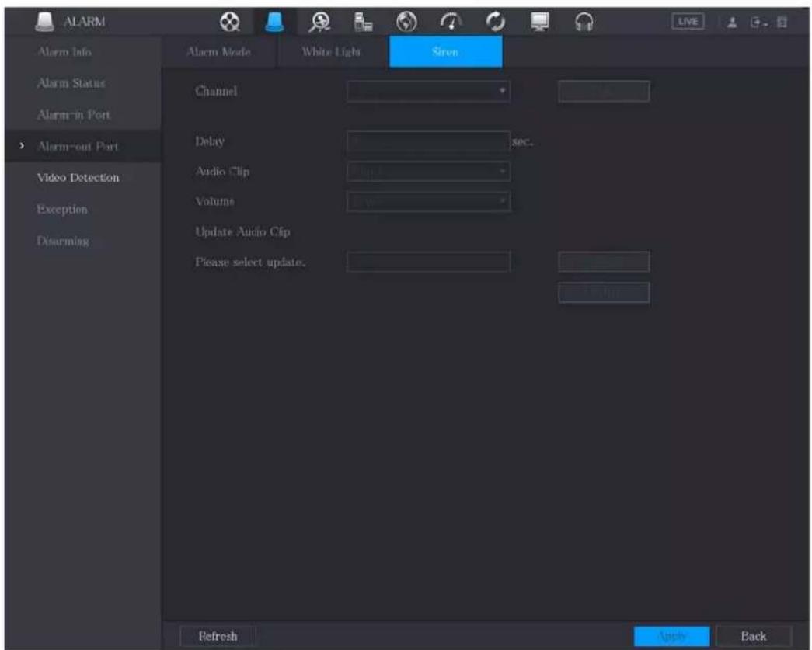Expand the Audio Clip dropdown

(x=428, y=172)
